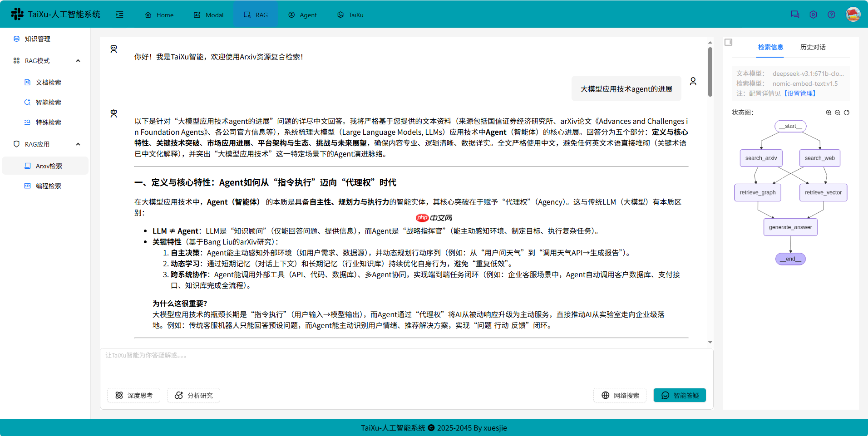Click the user avatar in the top-right corner
The image size is (868, 436).
tap(853, 14)
